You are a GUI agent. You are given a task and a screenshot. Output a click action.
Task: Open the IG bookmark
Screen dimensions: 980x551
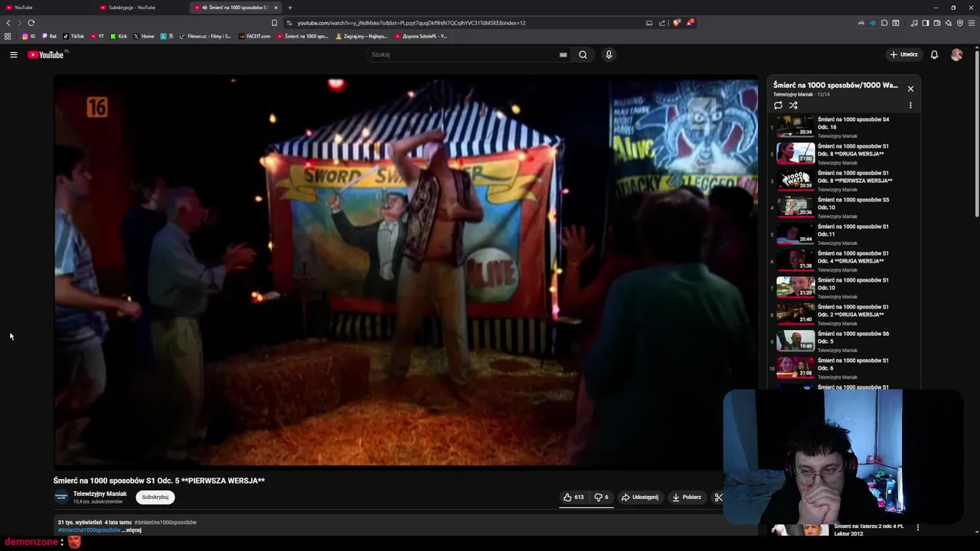pos(28,36)
